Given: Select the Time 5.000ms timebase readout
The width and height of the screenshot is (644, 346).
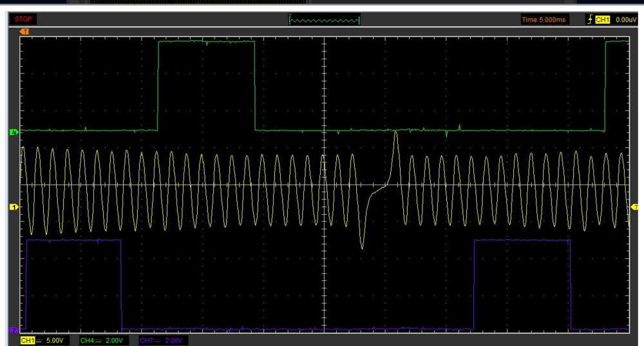Looking at the screenshot, I should pyautogui.click(x=545, y=20).
